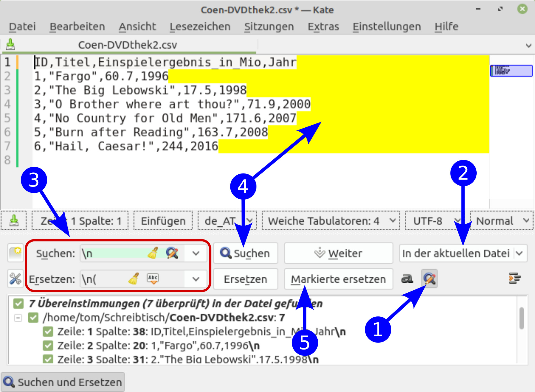The height and width of the screenshot is (392, 535).
Task: Insert placeholder using the Abc icon
Action: click(152, 279)
